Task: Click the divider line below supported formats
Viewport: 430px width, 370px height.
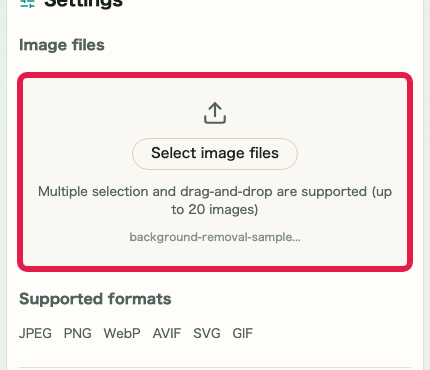Action: 215,368
